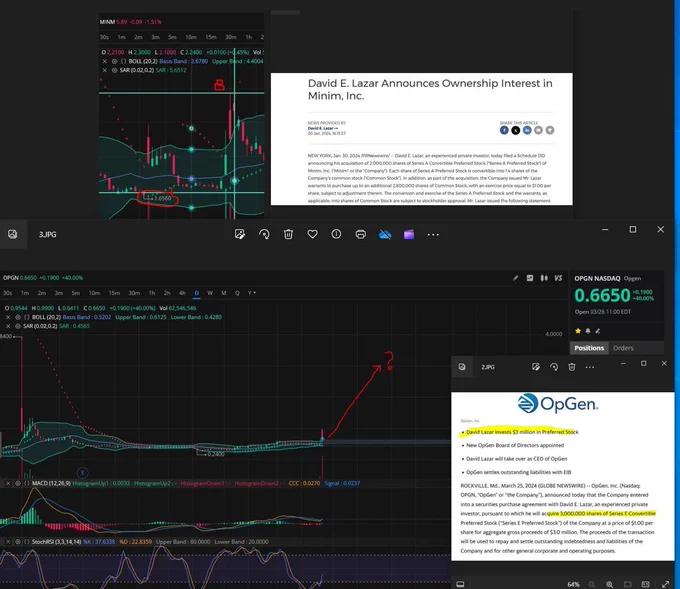Select the W weekly interval on the OPGN chart

(210, 293)
